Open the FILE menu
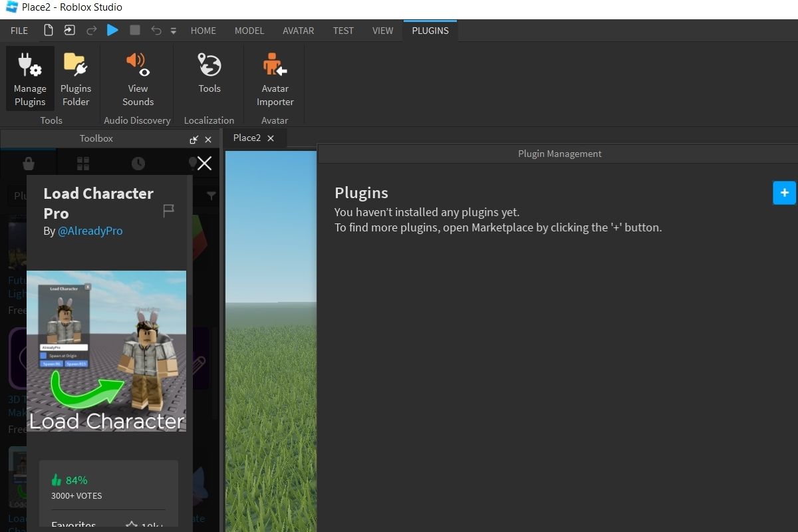The height and width of the screenshot is (532, 798). coord(19,31)
